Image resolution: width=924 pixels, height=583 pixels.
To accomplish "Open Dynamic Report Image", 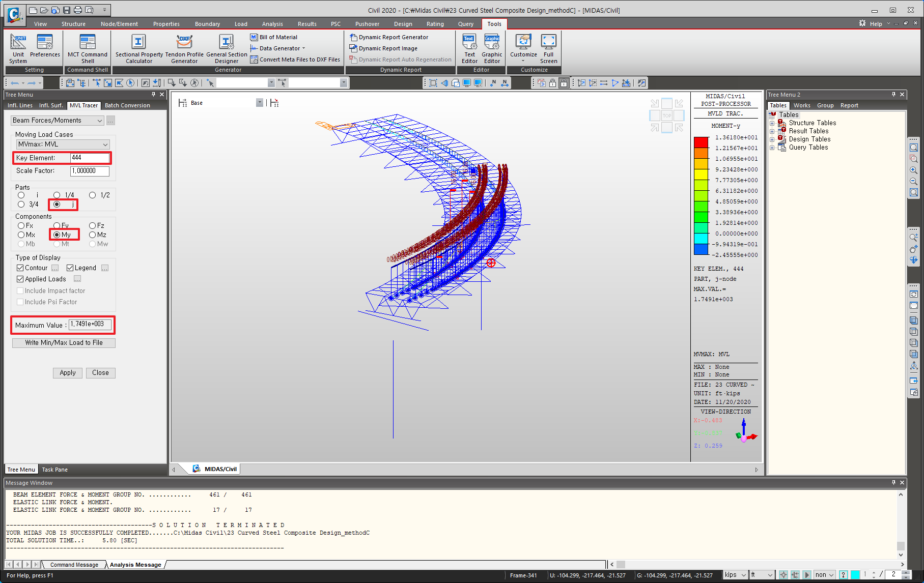I will tap(383, 48).
